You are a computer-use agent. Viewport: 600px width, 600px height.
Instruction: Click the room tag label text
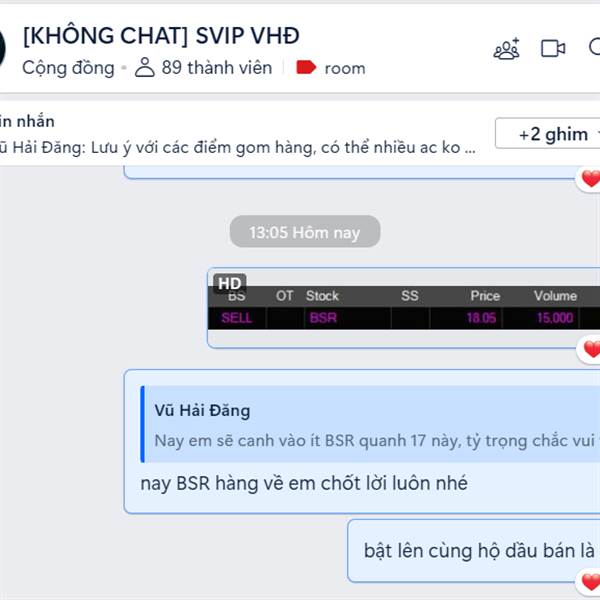pos(345,68)
